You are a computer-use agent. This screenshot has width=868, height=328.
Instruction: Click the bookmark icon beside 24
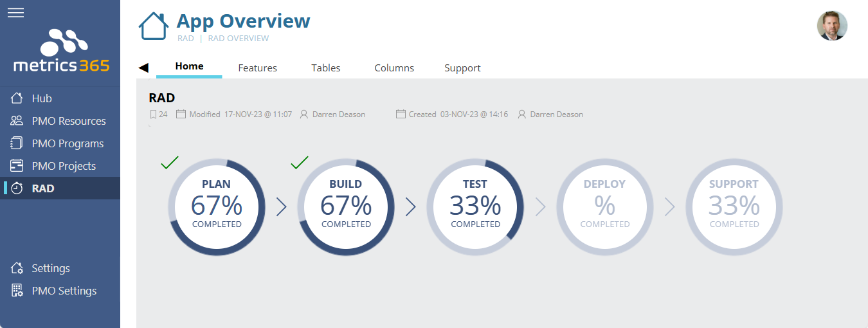[153, 114]
